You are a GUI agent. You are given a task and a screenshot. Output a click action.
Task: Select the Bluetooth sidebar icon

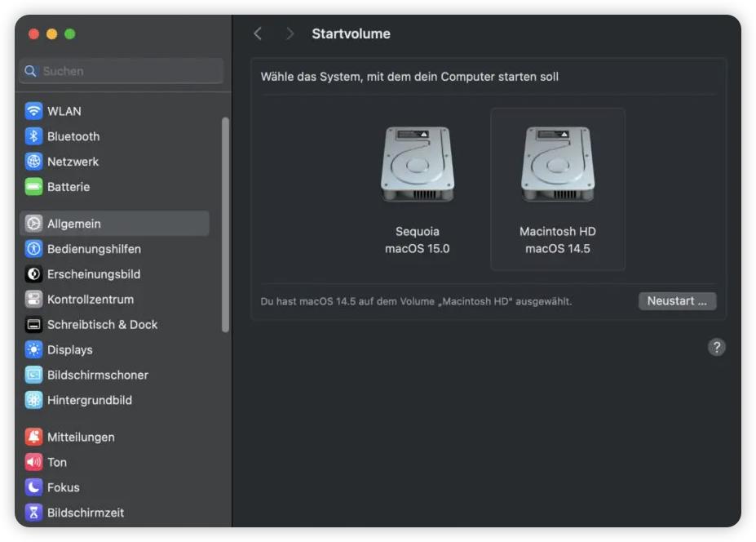pos(33,136)
